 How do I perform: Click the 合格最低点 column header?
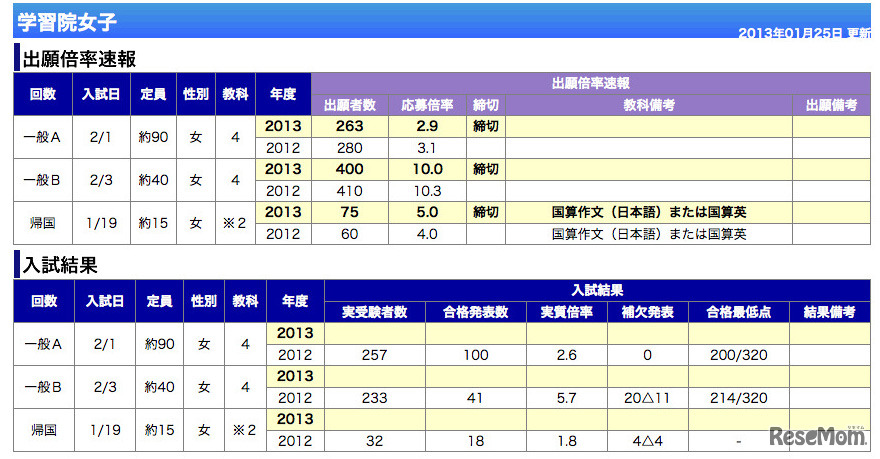(x=738, y=312)
